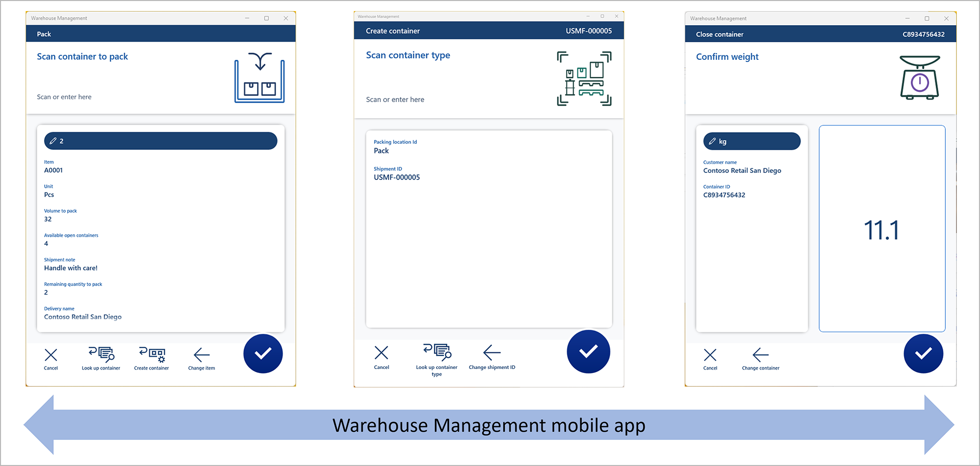Cancel the Create container operation

(x=381, y=353)
